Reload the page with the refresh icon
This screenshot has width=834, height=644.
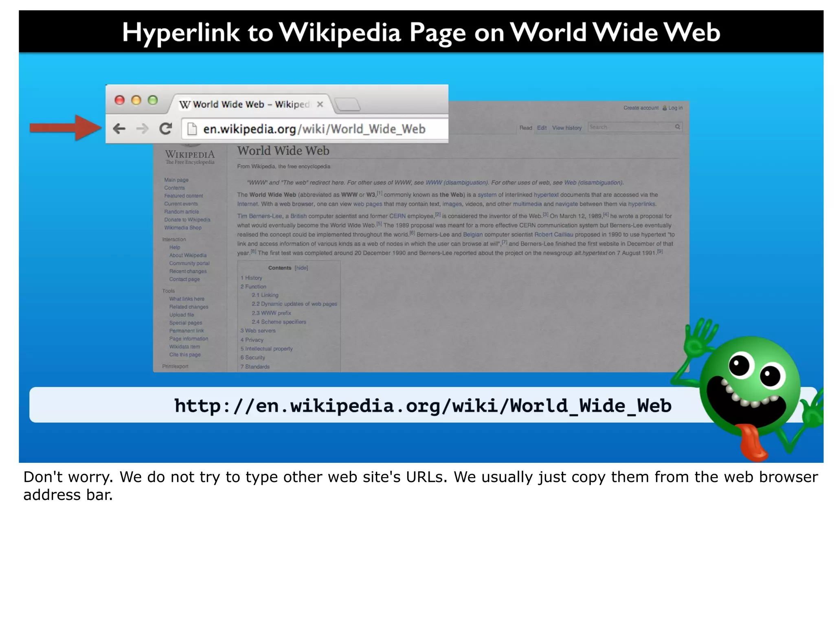coord(165,129)
